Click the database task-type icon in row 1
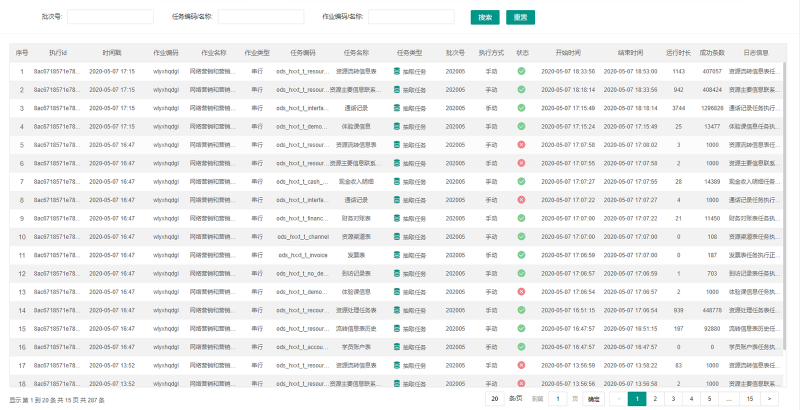Screen dimensions: 800x410 point(396,71)
